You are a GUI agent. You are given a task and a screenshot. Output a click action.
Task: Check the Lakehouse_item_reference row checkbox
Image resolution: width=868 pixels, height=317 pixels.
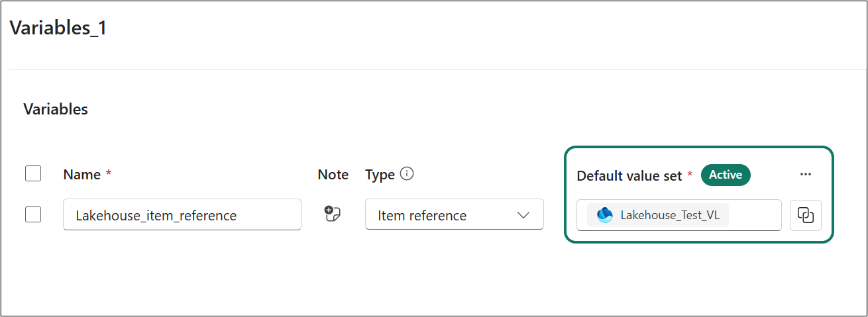[33, 214]
